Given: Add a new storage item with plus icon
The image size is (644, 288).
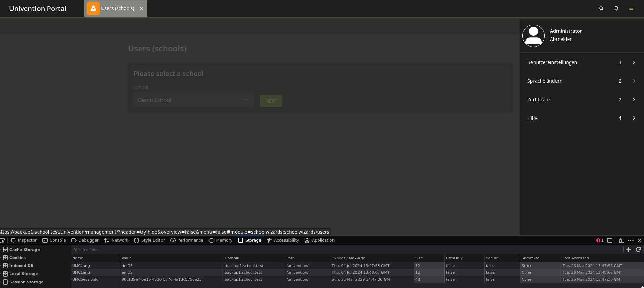Looking at the screenshot, I should point(628,250).
